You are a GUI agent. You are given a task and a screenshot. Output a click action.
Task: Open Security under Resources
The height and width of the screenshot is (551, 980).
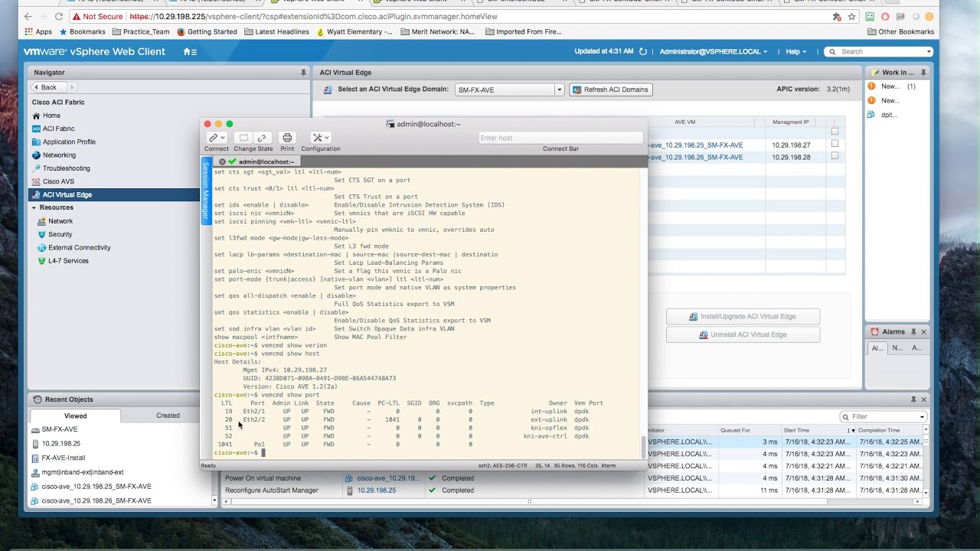(x=60, y=234)
